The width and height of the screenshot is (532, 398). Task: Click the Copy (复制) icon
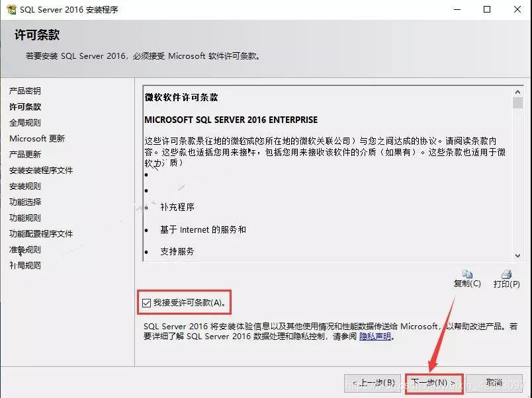point(467,274)
